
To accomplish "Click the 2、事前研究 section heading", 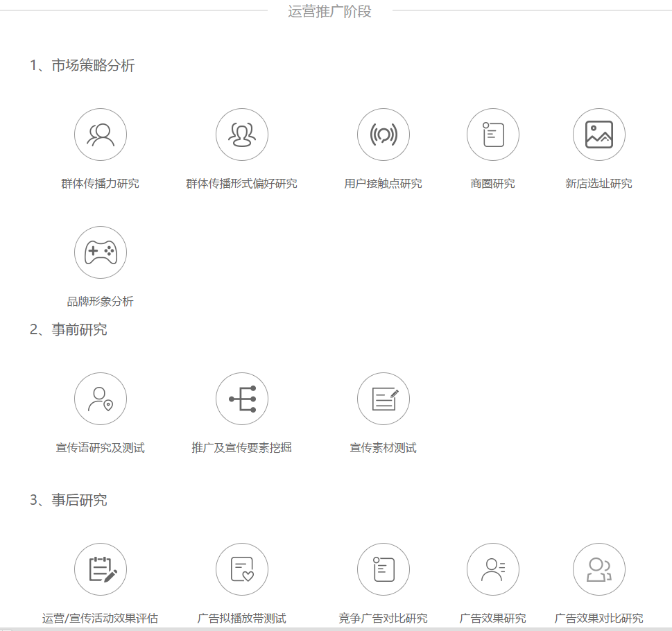I will pos(69,330).
